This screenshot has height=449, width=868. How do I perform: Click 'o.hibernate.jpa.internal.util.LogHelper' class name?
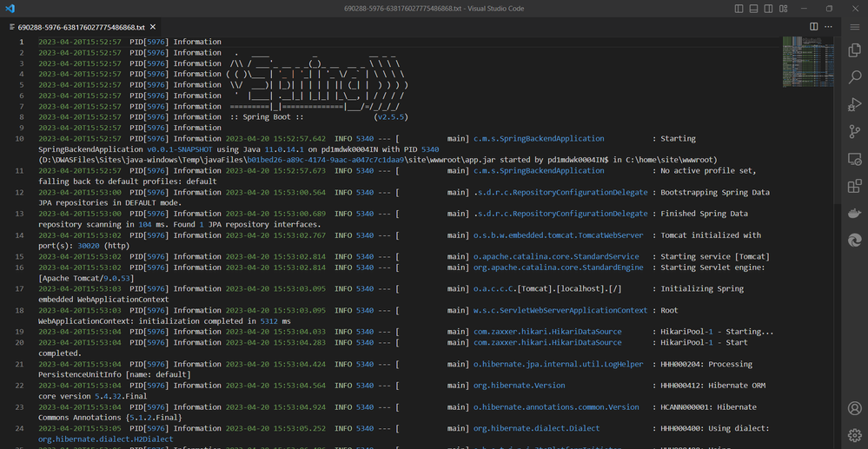pos(558,364)
